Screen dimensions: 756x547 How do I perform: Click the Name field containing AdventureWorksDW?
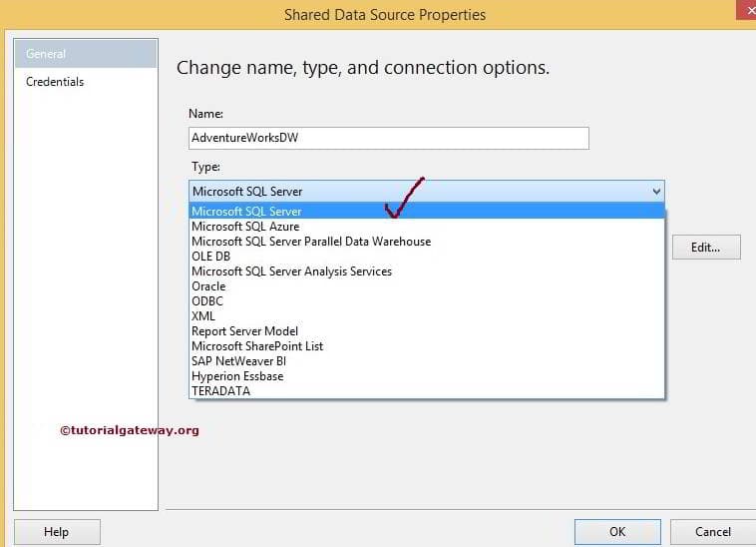[x=389, y=138]
